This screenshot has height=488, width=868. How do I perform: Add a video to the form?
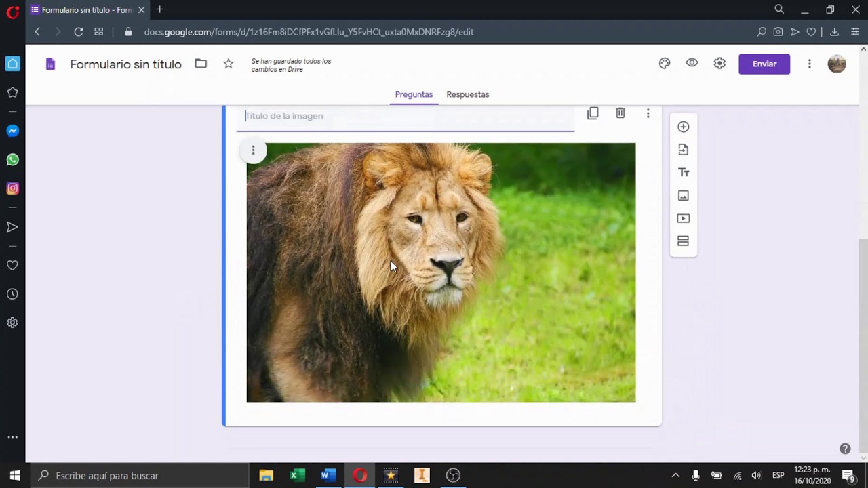(683, 218)
